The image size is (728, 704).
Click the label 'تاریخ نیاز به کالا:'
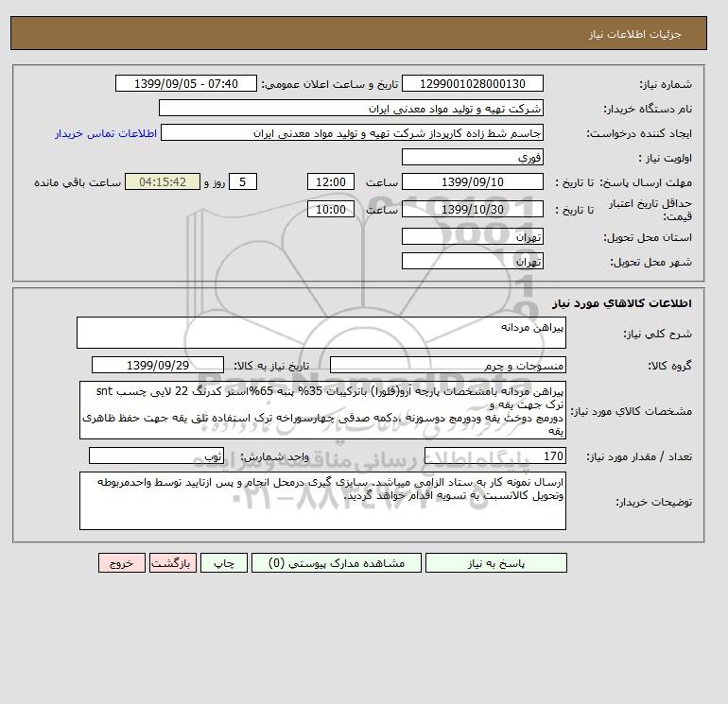[x=271, y=366]
